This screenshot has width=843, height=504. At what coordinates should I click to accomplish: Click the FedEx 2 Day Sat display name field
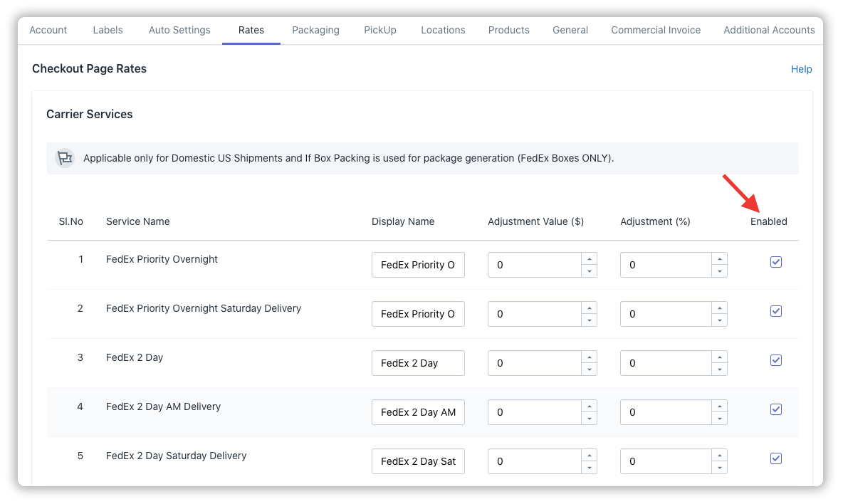point(418,461)
